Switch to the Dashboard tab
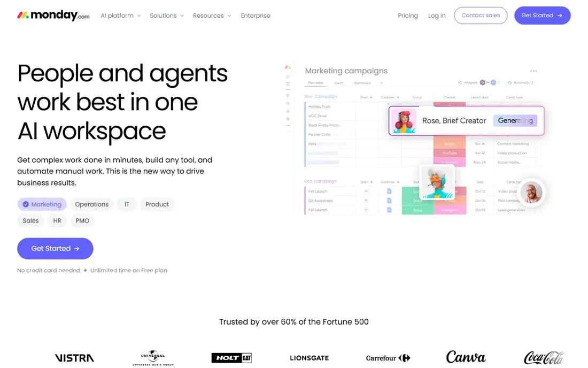 [x=362, y=83]
